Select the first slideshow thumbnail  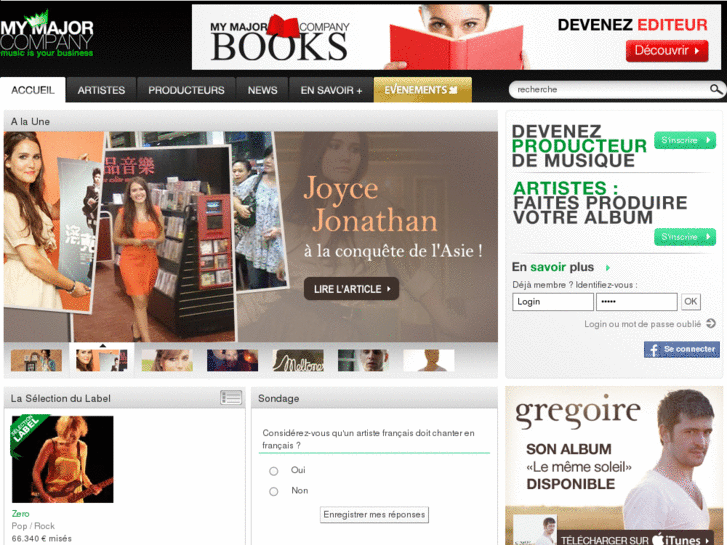[x=36, y=360]
